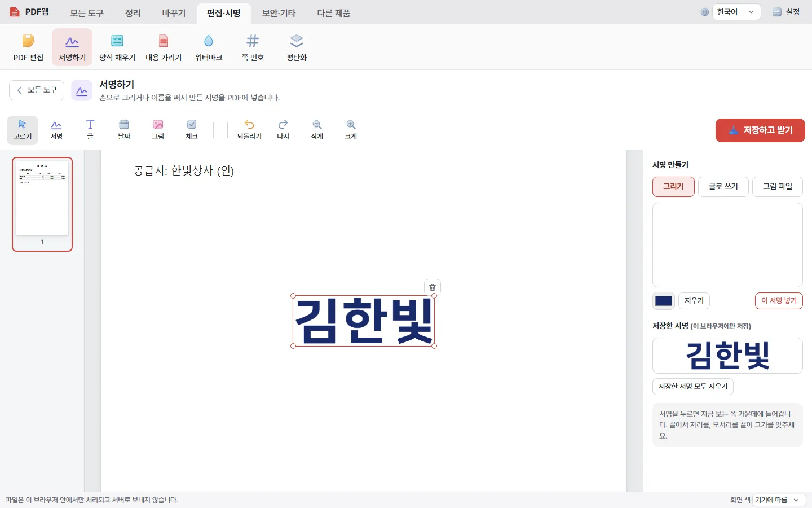Open the 한국어 language dropdown
The width and height of the screenshot is (812, 508).
[x=736, y=12]
